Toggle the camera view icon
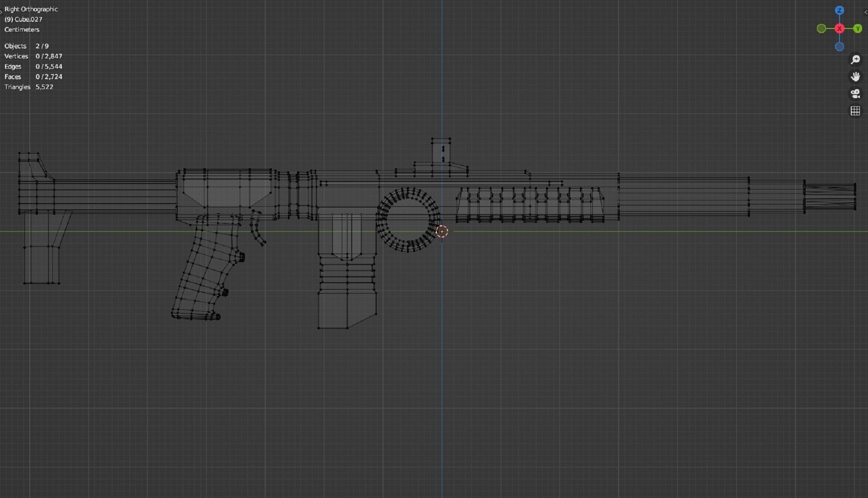868x498 pixels. point(855,94)
